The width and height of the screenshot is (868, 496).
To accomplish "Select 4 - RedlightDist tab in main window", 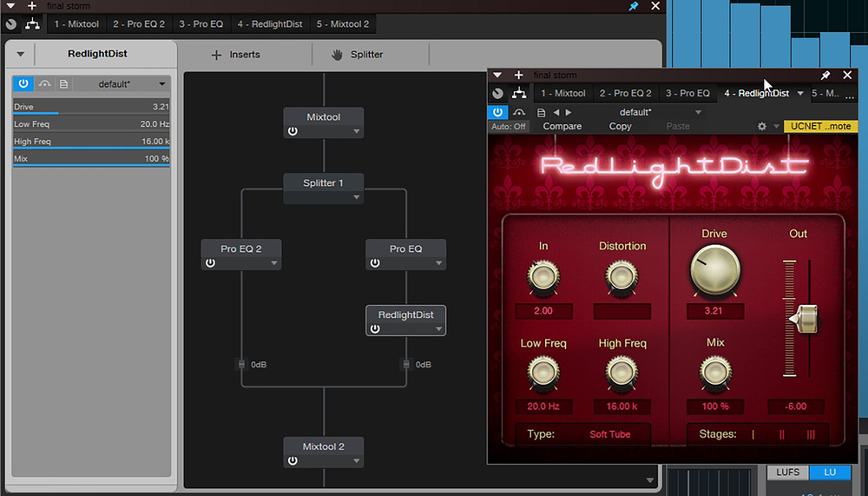I will (270, 23).
